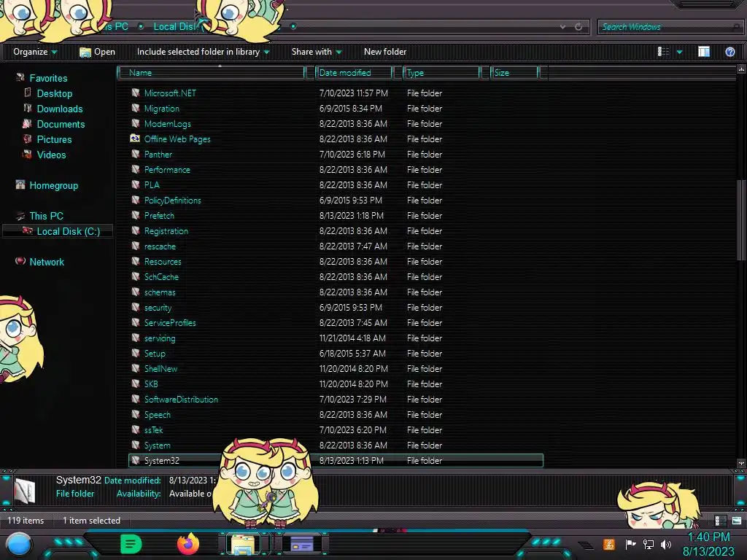The image size is (747, 560).
Task: Click the Panther folder icon
Action: coord(136,154)
